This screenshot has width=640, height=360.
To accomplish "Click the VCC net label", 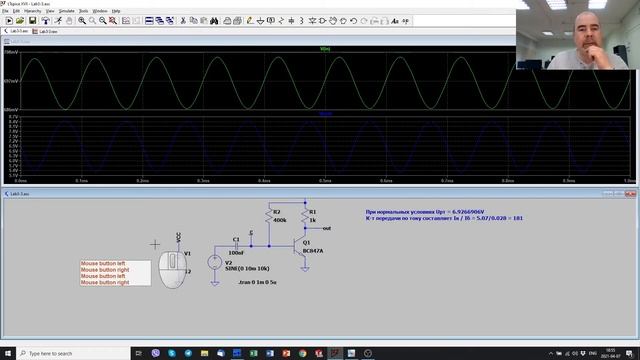I will (178, 237).
